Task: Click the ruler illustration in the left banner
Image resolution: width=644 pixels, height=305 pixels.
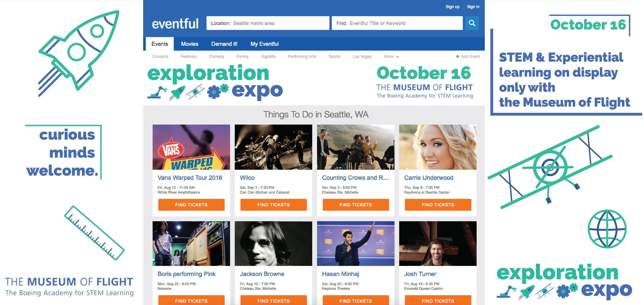Action: tap(94, 233)
